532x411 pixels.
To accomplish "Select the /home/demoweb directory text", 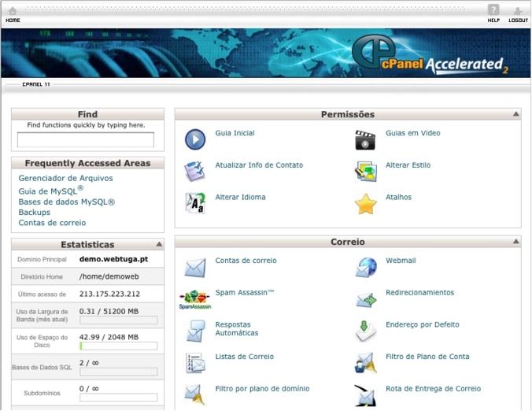I will click(x=109, y=276).
